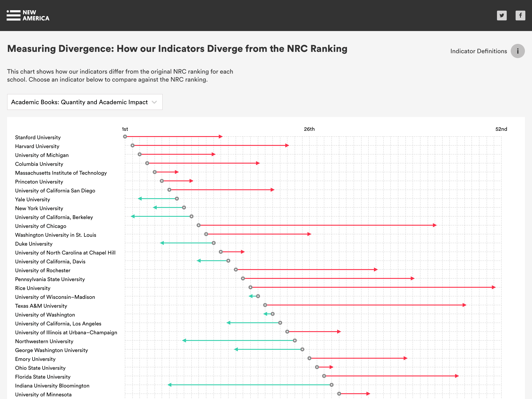Click the 'Yale University' label
Viewport: 532px width, 399px height.
32,200
